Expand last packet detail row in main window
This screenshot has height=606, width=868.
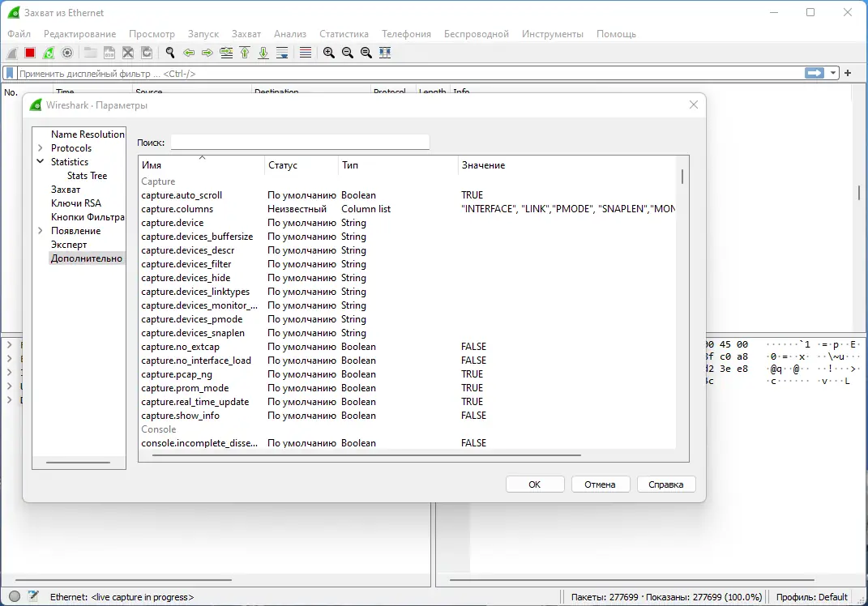10,399
